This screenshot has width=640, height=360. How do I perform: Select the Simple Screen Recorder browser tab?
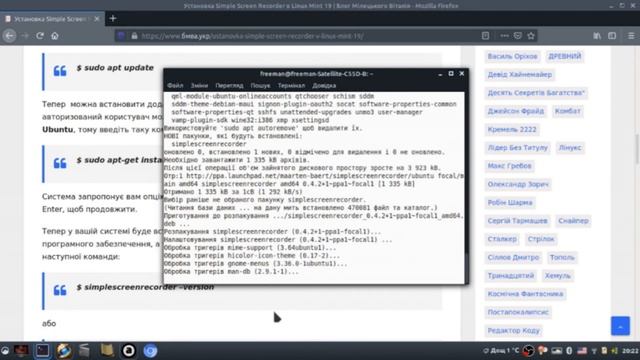click(x=52, y=19)
